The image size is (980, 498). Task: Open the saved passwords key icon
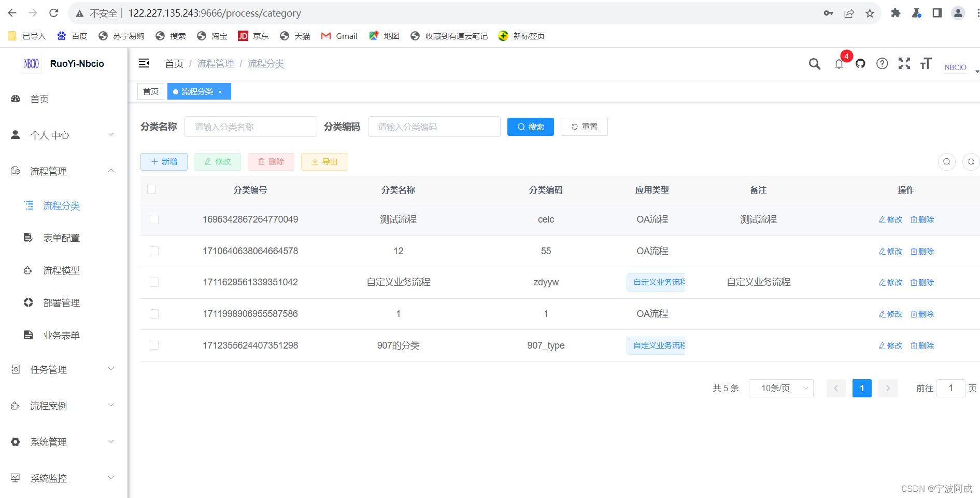coord(828,13)
